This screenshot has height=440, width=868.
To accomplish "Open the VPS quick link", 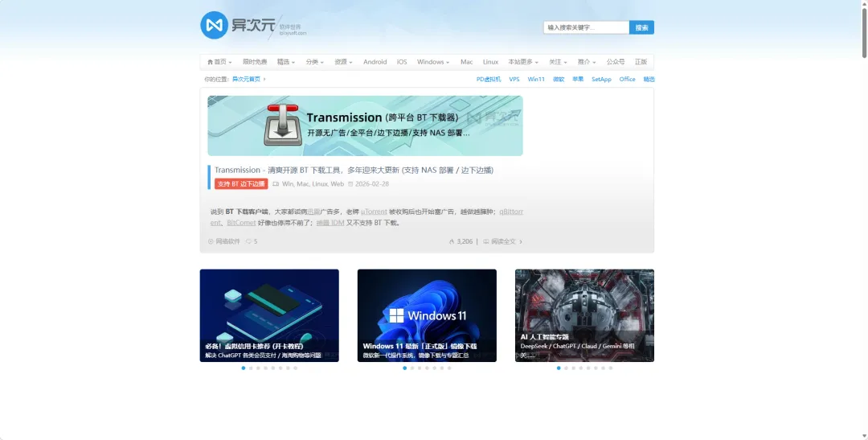I will coord(514,80).
